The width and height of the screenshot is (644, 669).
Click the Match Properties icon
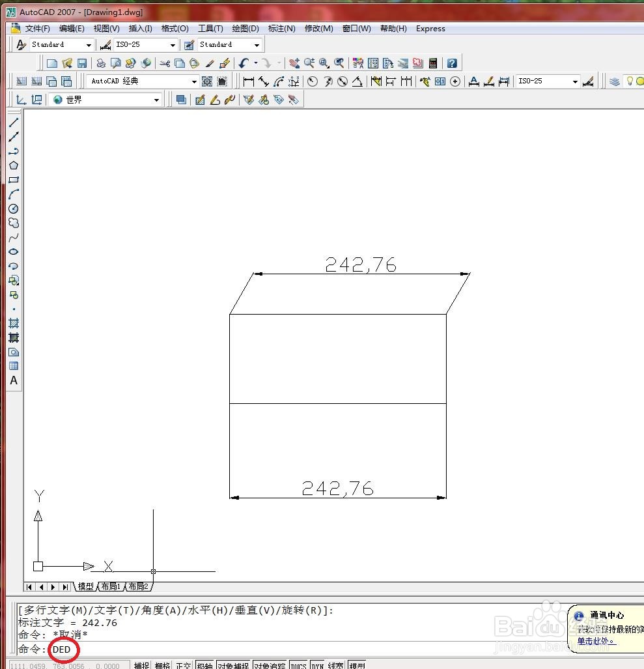(210, 64)
